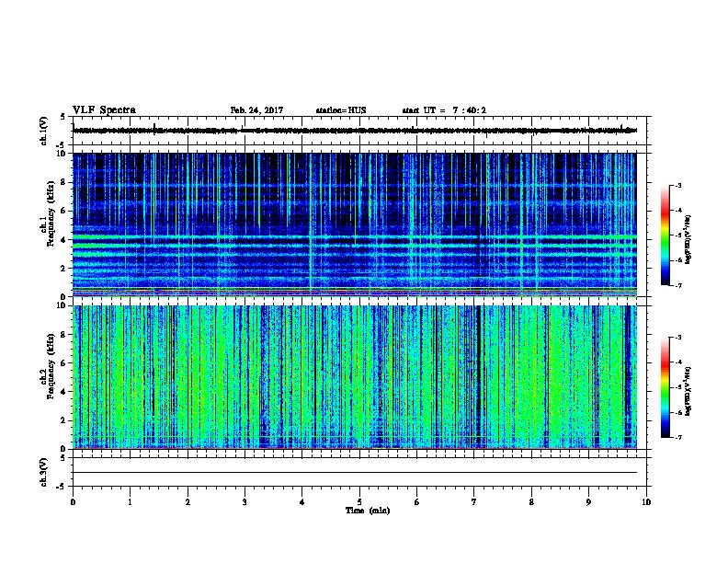Click the flat ch.3 voltage trace line
This screenshot has width=728, height=563.
coord(355,473)
